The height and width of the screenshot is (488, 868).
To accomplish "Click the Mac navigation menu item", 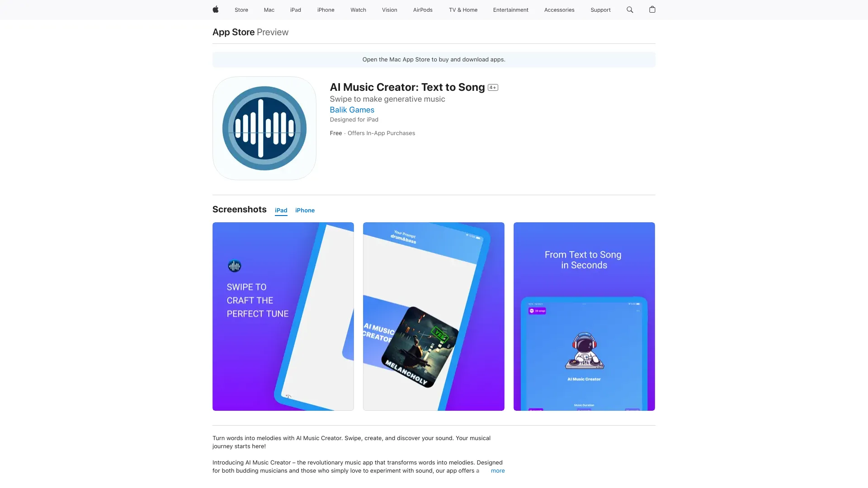I will (x=269, y=9).
